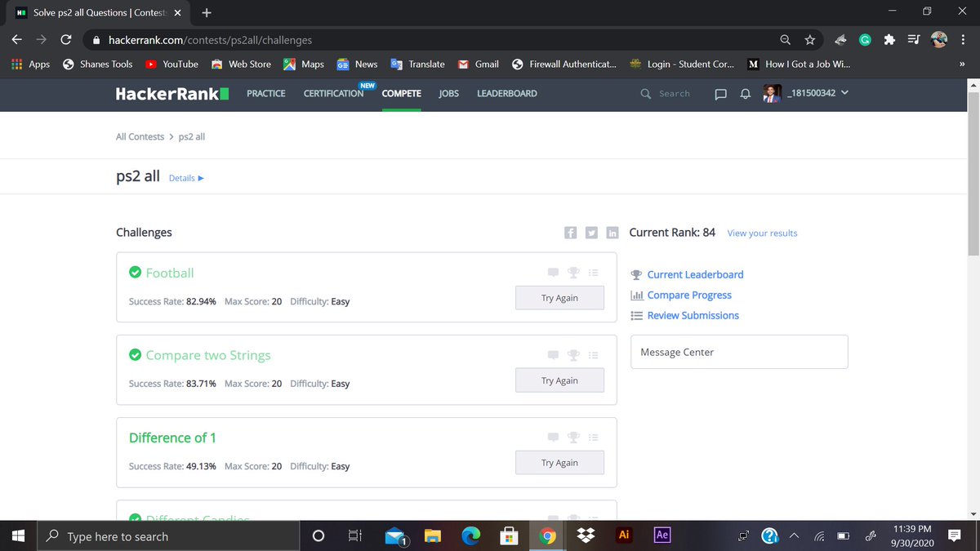Open the Football challenge title

click(x=170, y=273)
